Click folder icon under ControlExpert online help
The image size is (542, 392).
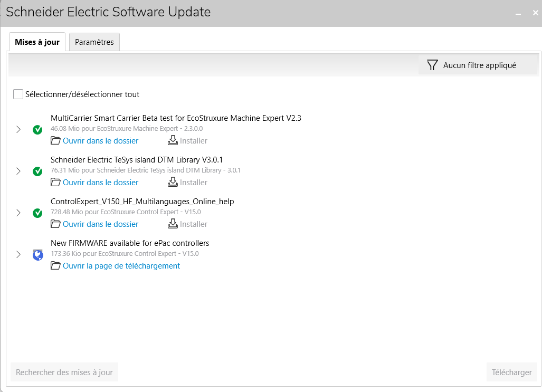(x=55, y=224)
